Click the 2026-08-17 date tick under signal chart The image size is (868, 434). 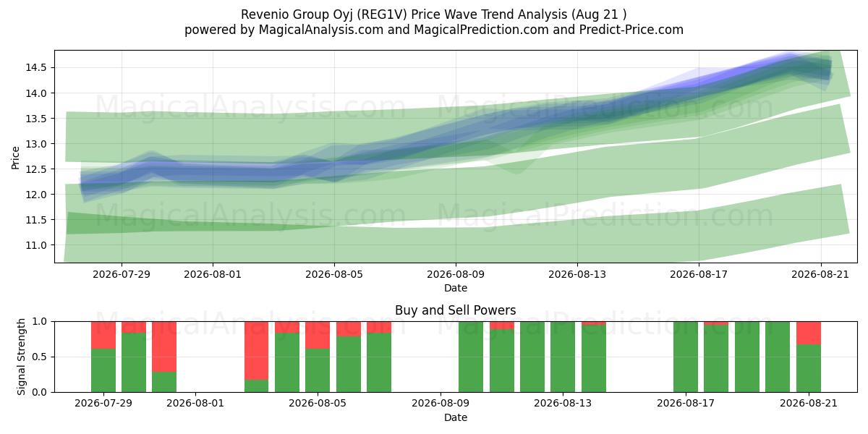pos(686,403)
